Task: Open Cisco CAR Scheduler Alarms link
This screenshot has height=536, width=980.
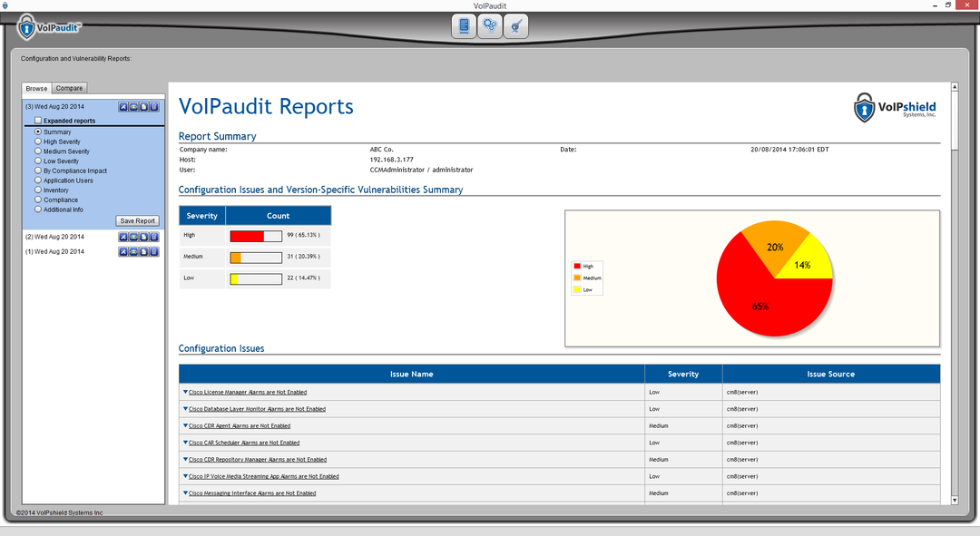Action: click(x=244, y=443)
